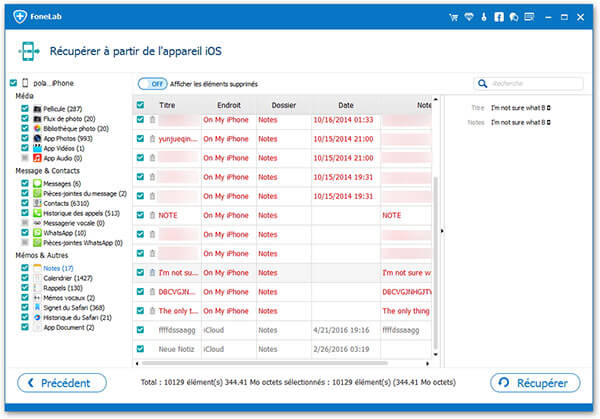
Task: Toggle select-all checkbox in table header
Action: click(141, 104)
